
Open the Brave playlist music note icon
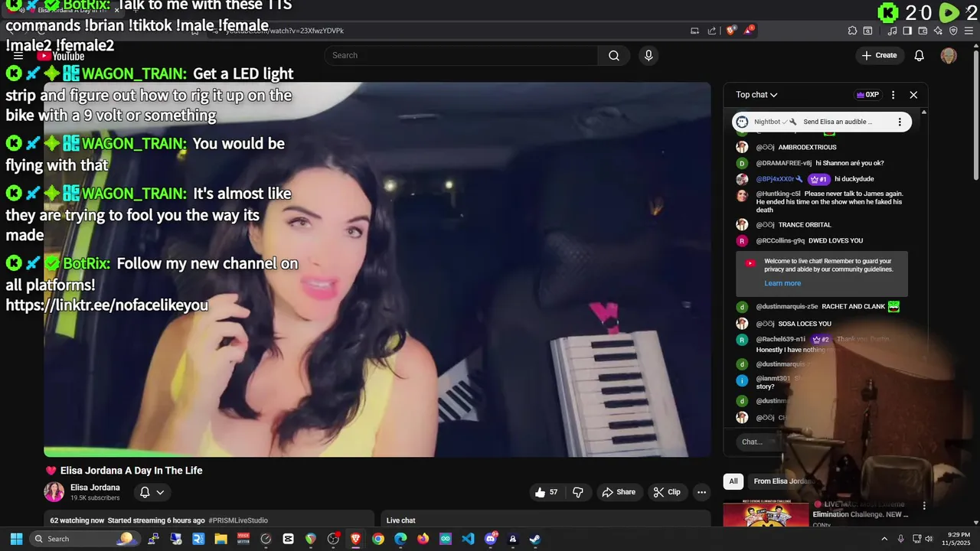click(x=892, y=31)
